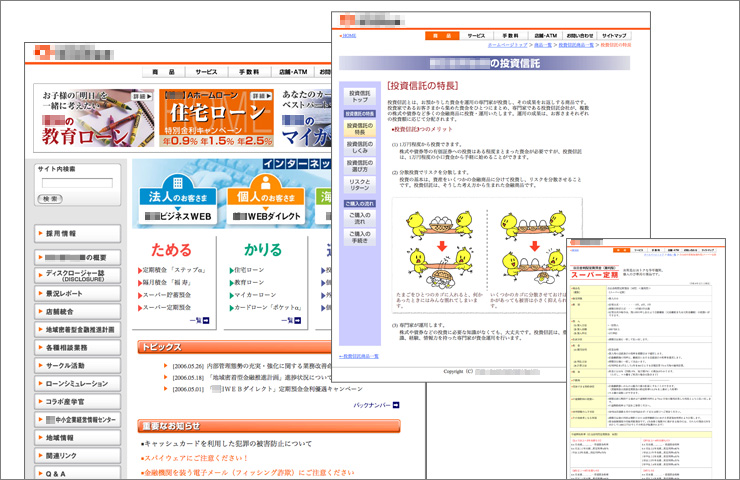This screenshot has width=740, height=480.
Task: Open 景況レポート sidebar item
Action: 77,294
